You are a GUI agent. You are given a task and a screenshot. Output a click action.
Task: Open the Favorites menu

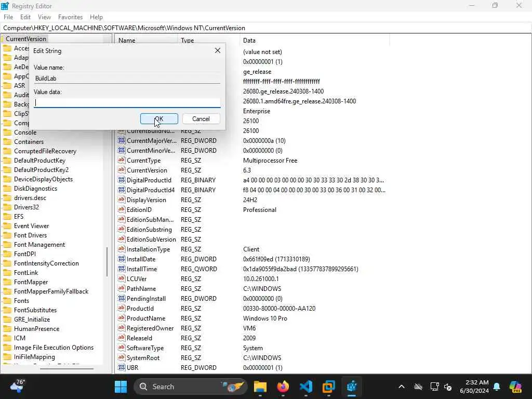(70, 17)
